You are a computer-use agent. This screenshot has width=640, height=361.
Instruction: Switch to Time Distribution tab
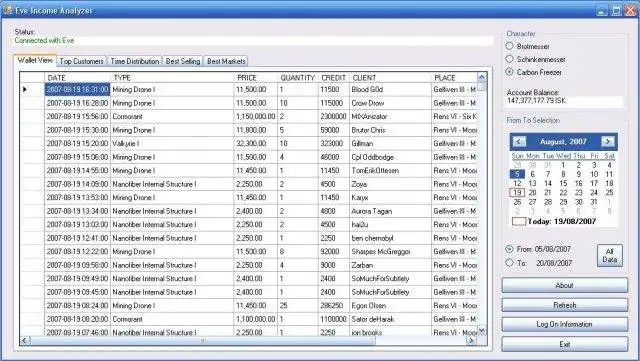[x=135, y=61]
